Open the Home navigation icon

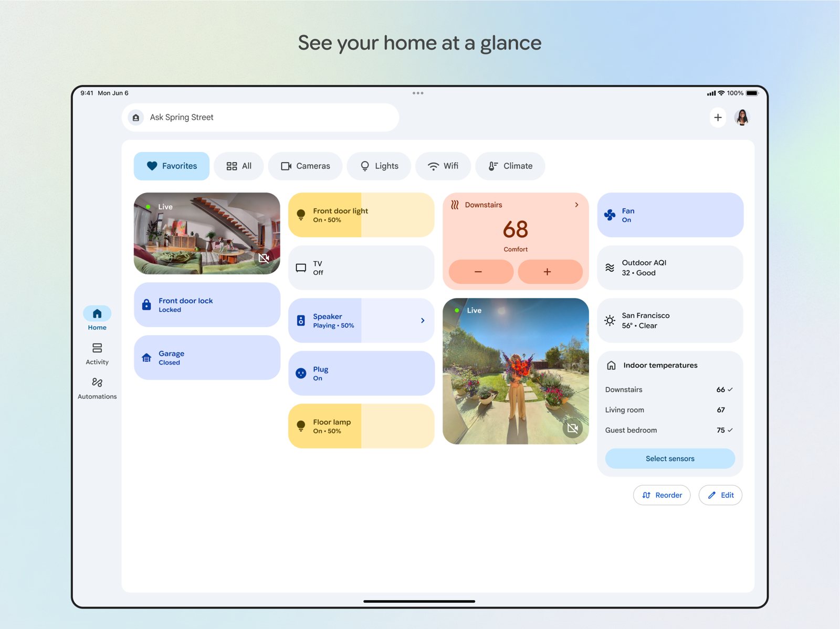(x=97, y=314)
